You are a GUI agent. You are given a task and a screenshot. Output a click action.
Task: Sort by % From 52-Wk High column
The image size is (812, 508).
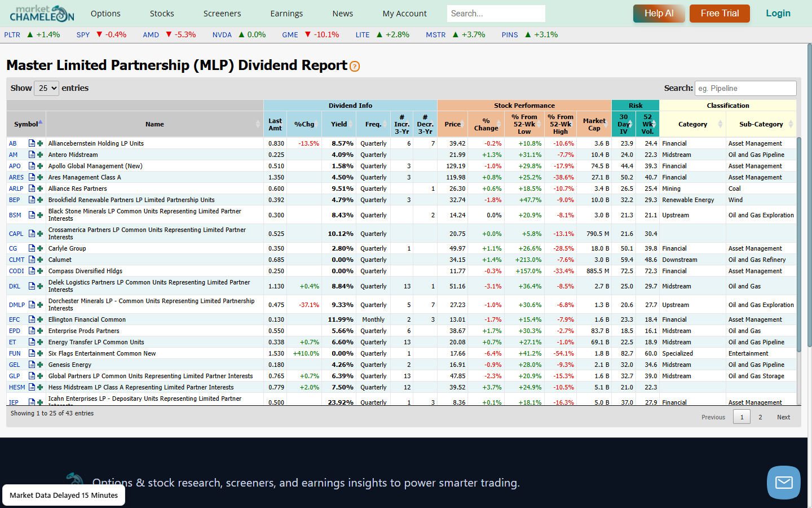tap(561, 124)
